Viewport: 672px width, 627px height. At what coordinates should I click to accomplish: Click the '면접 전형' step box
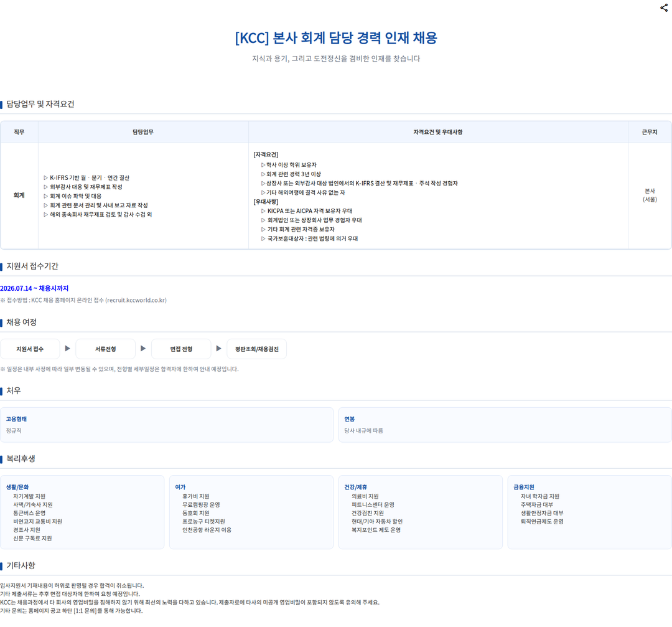[181, 349]
